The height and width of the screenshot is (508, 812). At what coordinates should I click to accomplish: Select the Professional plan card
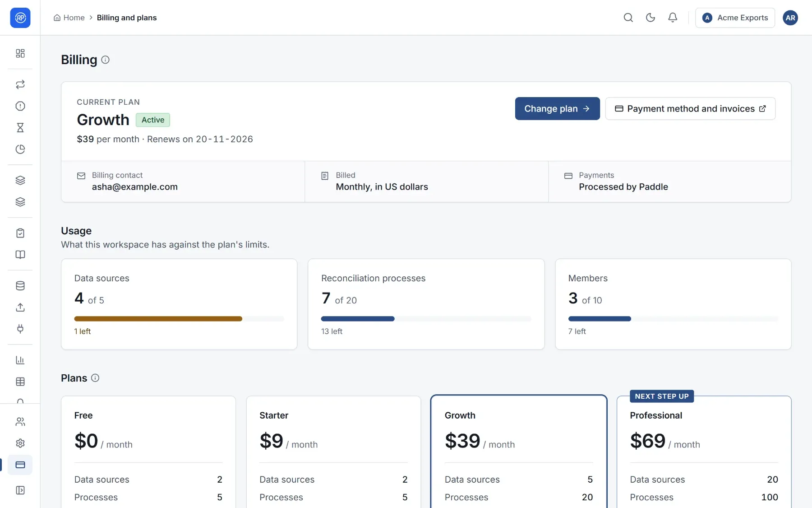704,452
